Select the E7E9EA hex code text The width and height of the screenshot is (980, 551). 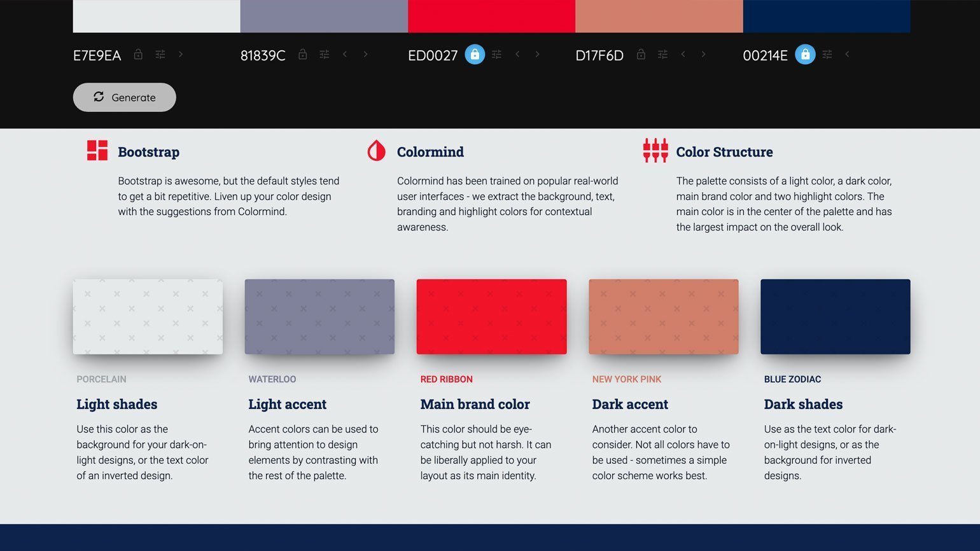97,55
